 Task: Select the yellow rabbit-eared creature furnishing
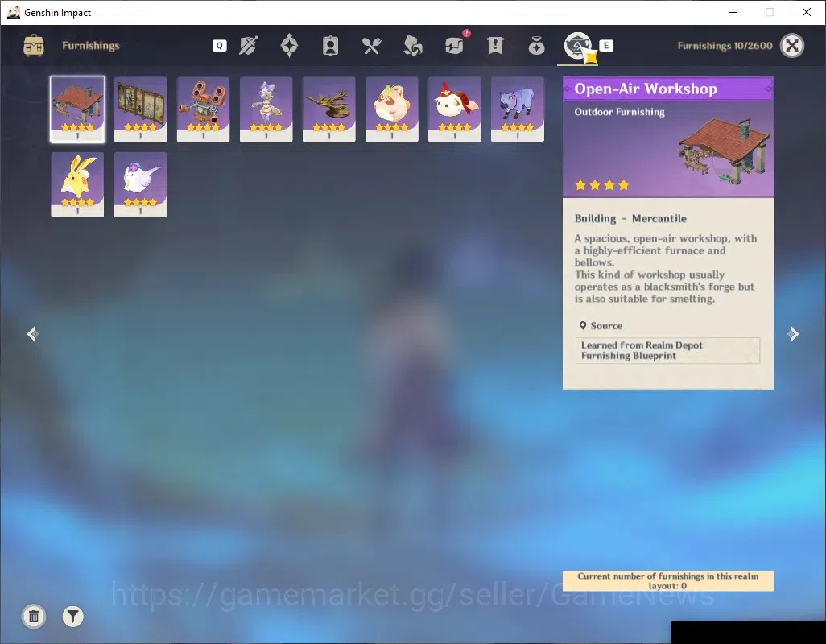[77, 185]
